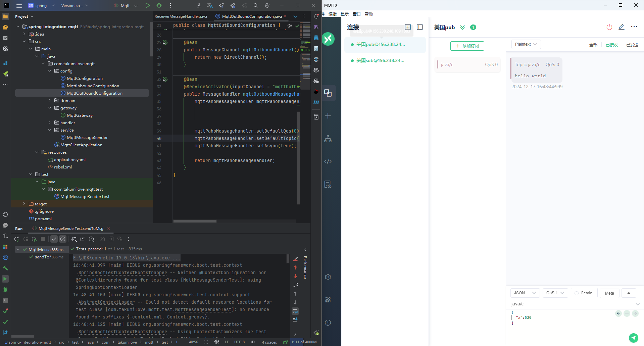The width and height of the screenshot is (644, 346).
Task: Open the MQTTX topic tree view icon
Action: [328, 139]
